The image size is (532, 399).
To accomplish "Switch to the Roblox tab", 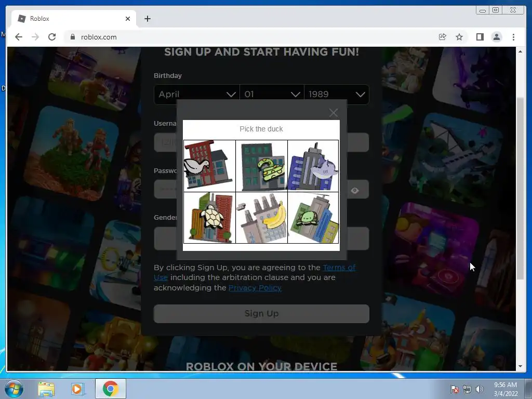I will coord(74,19).
